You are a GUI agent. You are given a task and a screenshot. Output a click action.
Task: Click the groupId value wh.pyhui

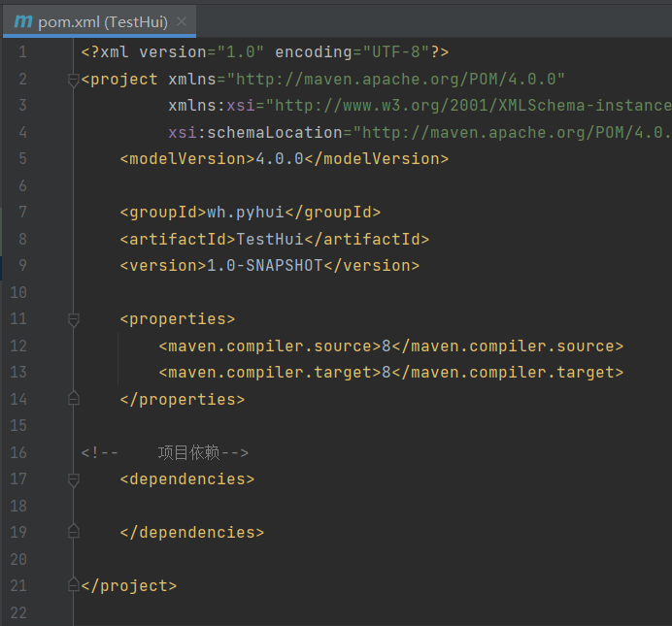(246, 213)
